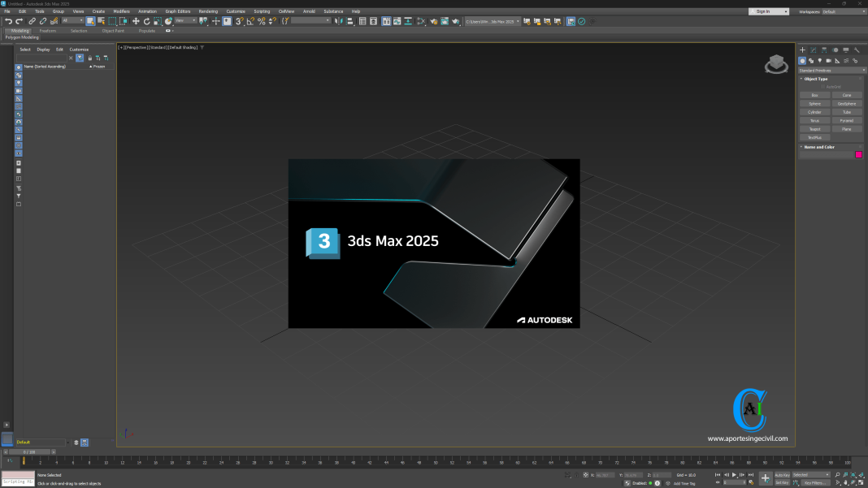
Task: Toggle the 3D Snaps magnet
Action: (239, 21)
